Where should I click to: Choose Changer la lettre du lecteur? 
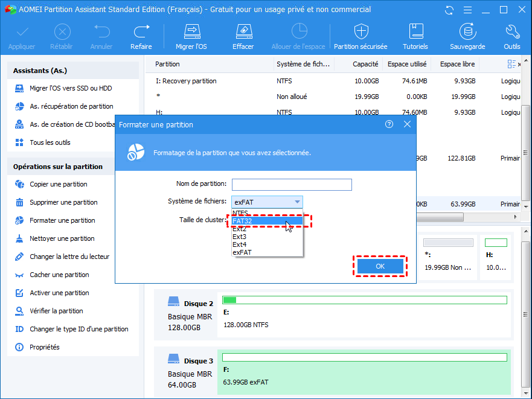click(62, 257)
